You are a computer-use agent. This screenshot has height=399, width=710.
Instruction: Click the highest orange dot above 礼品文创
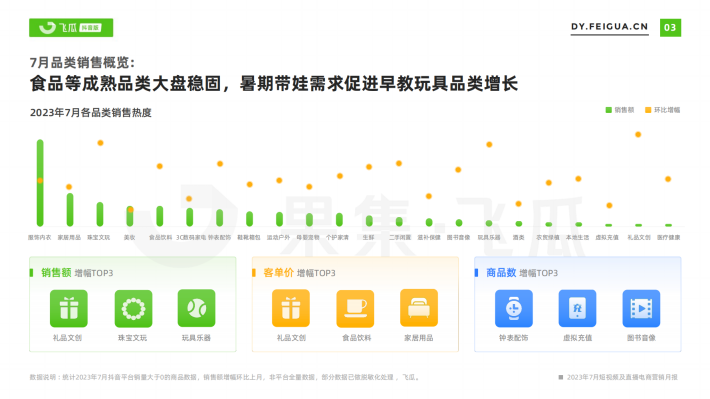click(638, 135)
